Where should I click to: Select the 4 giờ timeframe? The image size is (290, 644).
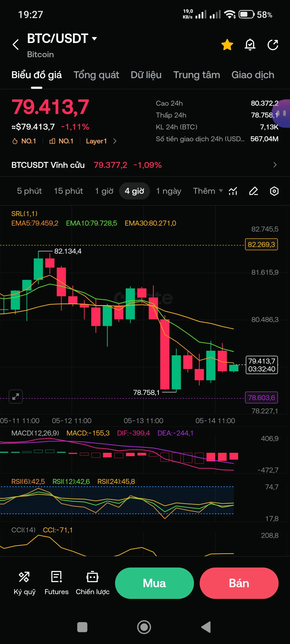click(134, 191)
